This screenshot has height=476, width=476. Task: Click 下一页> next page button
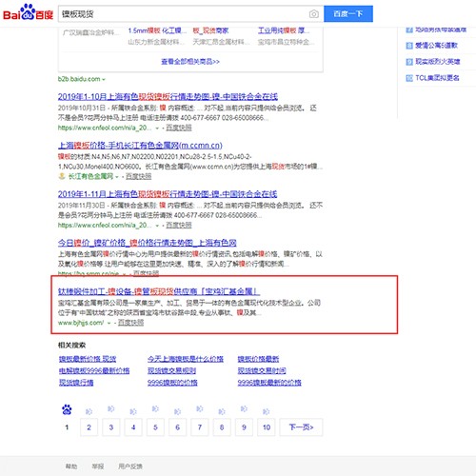[301, 427]
